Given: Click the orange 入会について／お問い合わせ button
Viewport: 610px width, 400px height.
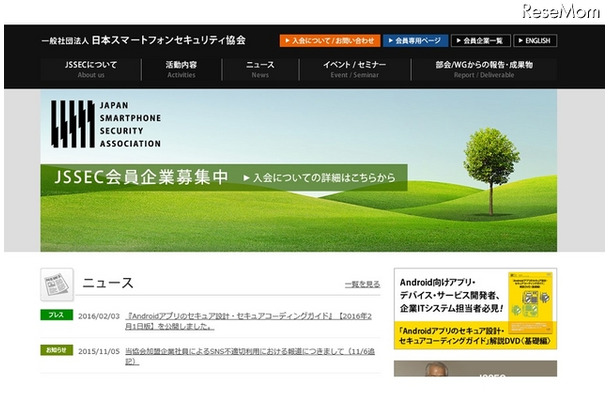Looking at the screenshot, I should pos(329,41).
